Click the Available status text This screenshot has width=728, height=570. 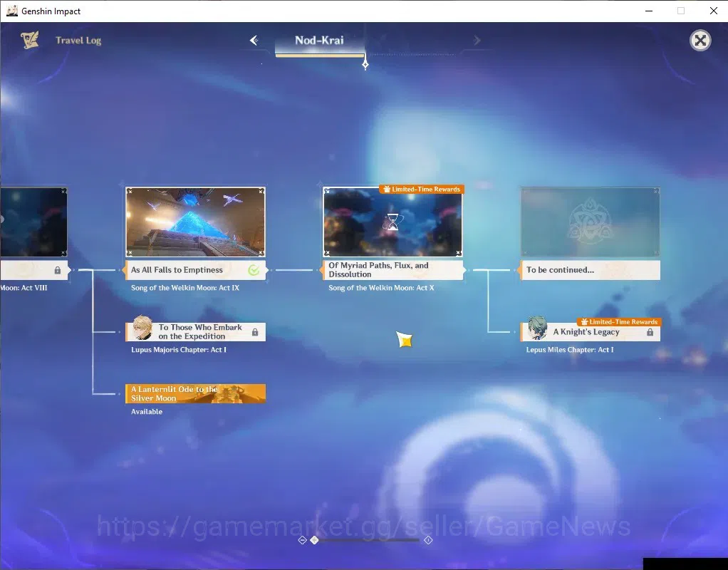(147, 412)
